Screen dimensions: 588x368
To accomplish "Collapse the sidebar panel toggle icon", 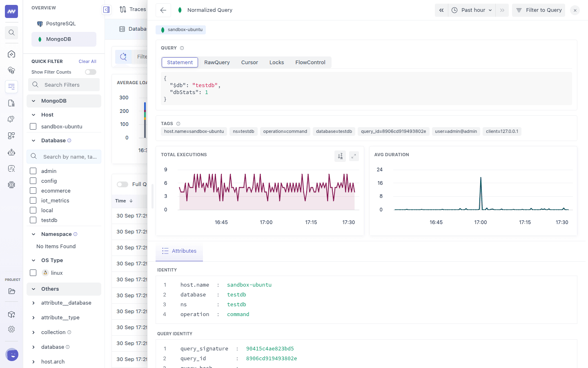I will 106,10.
